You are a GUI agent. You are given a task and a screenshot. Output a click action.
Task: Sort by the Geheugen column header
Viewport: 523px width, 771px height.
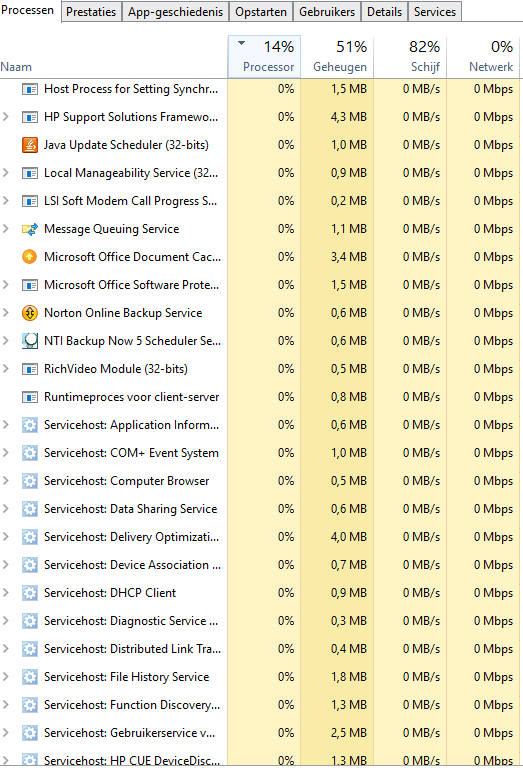coord(337,57)
